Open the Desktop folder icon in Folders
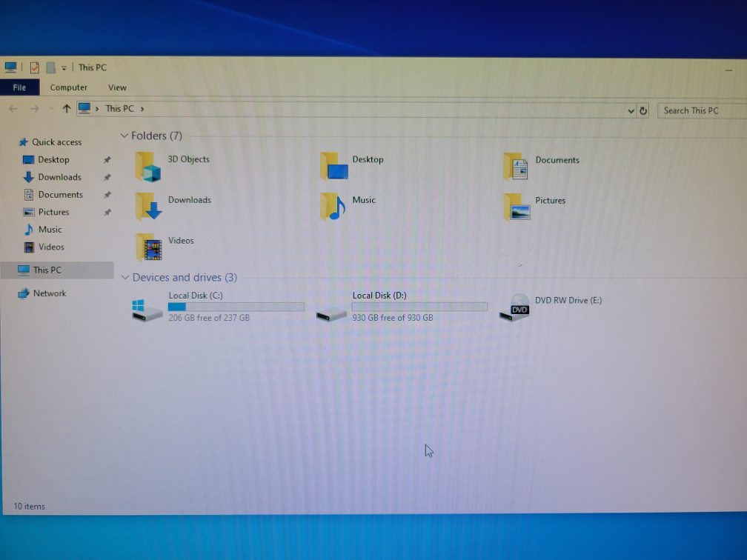 [334, 167]
